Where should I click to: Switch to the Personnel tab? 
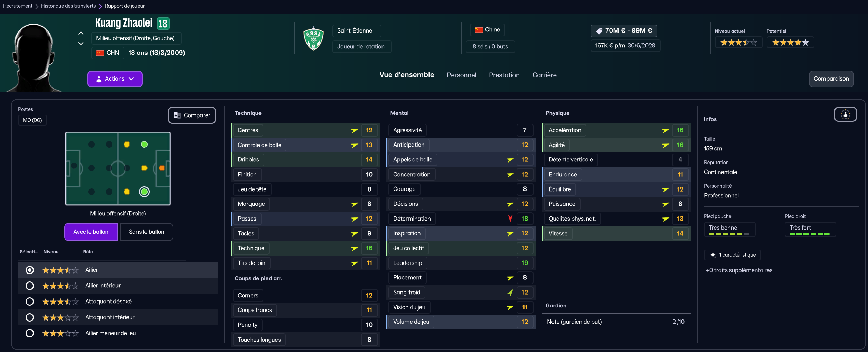[461, 75]
